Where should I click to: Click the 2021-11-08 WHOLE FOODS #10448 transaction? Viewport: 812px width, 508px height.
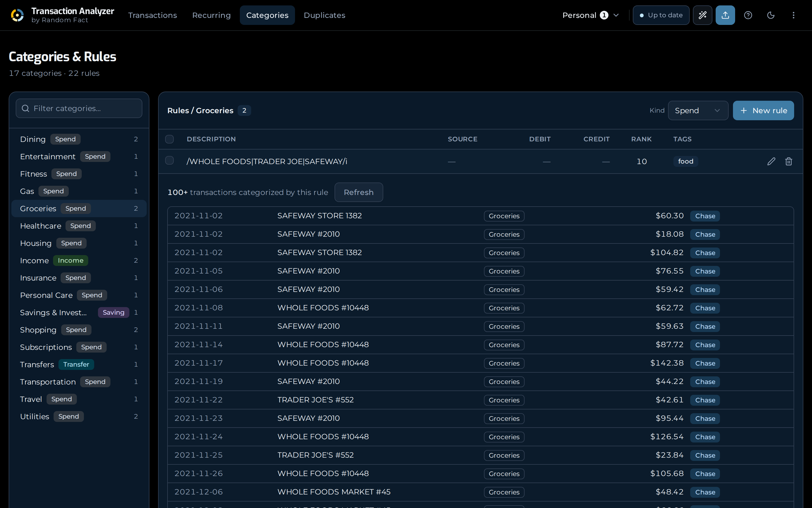tap(480, 308)
